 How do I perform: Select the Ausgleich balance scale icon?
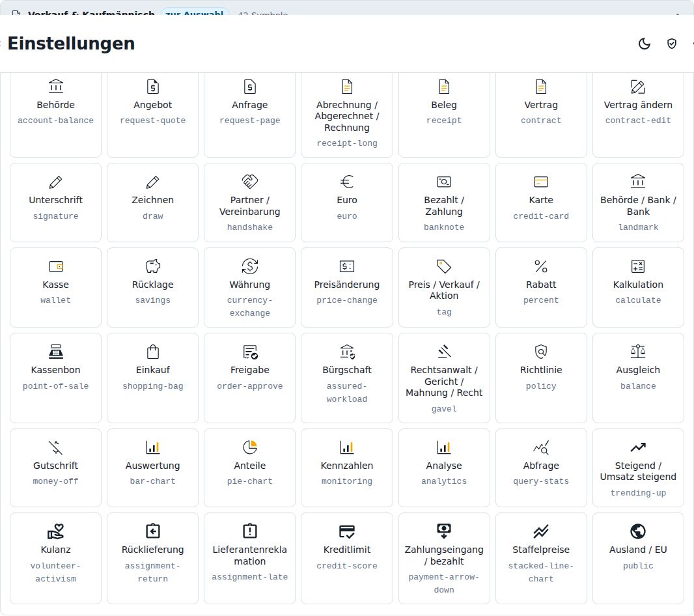tap(638, 352)
